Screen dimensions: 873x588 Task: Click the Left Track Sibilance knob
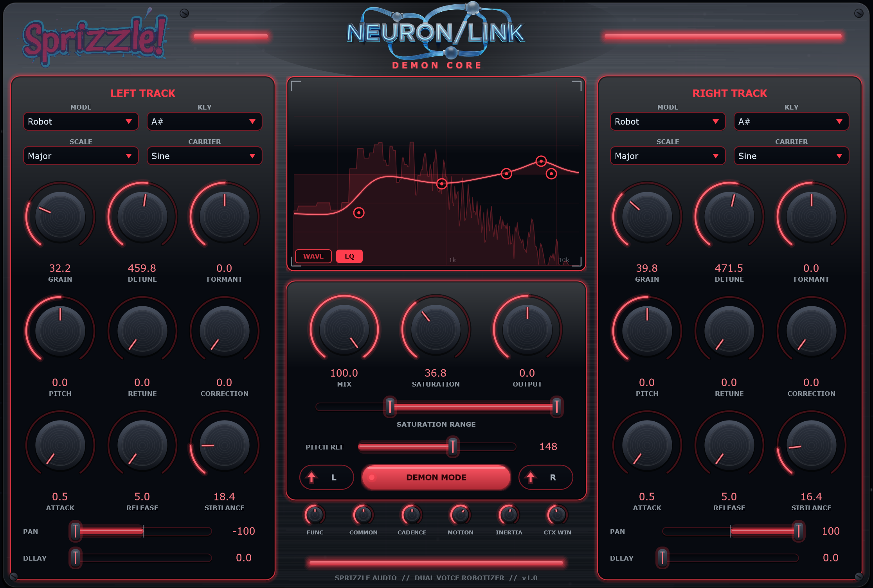point(225,445)
